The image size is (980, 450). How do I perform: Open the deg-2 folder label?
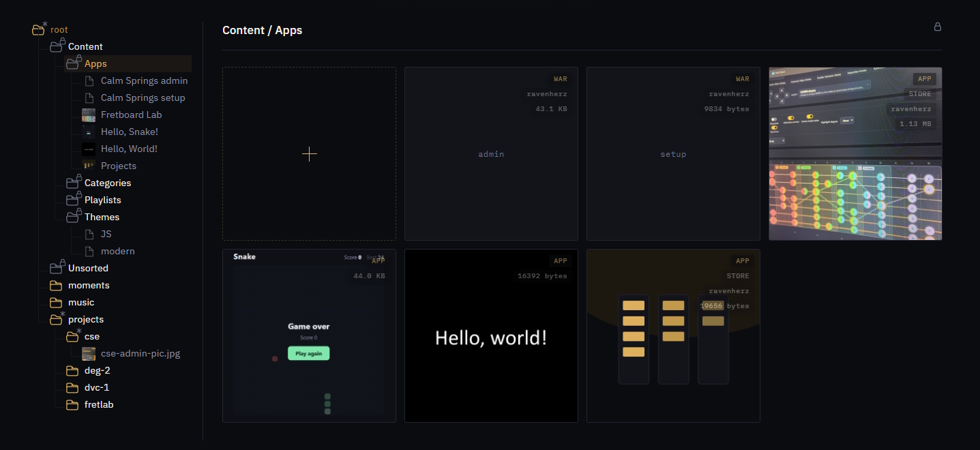click(97, 370)
